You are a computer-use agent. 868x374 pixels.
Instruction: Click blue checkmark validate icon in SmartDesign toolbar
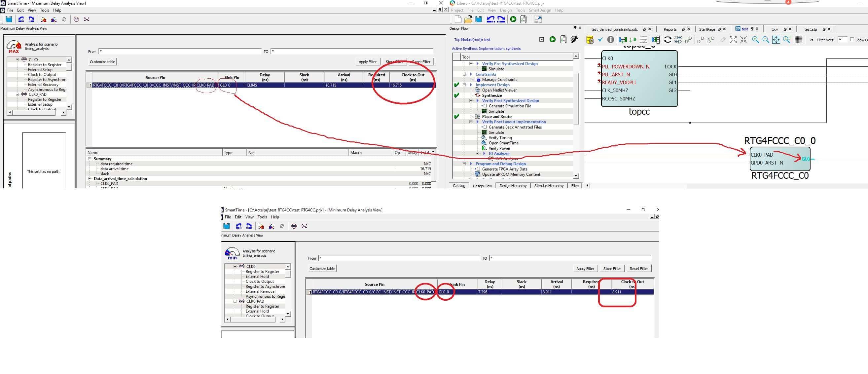(x=600, y=39)
